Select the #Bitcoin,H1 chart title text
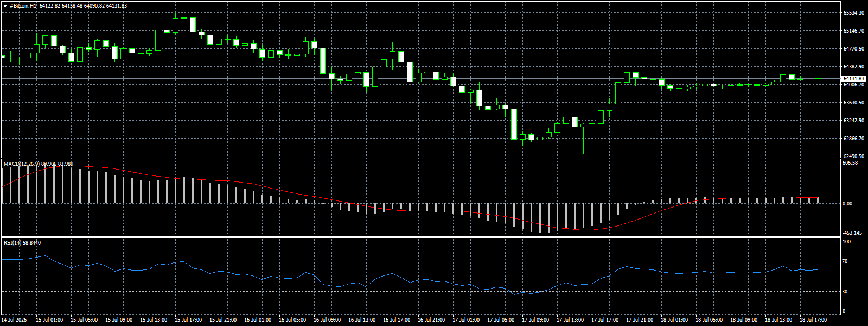 pyautogui.click(x=23, y=5)
